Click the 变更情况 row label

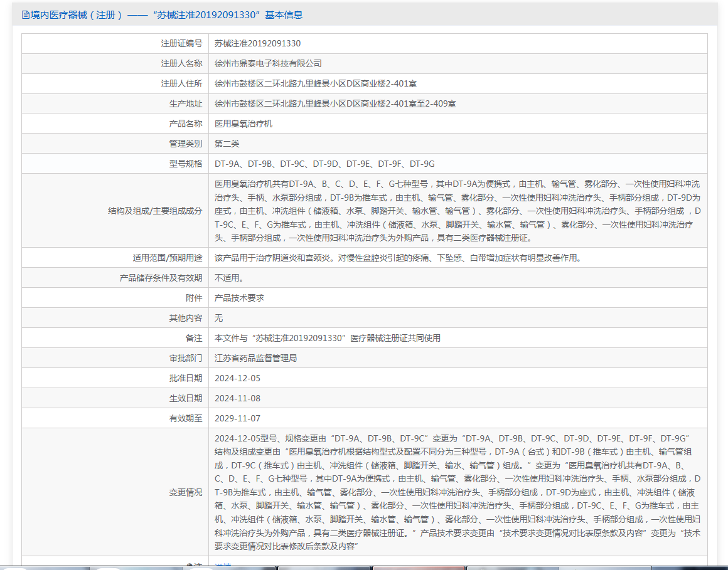click(x=186, y=492)
